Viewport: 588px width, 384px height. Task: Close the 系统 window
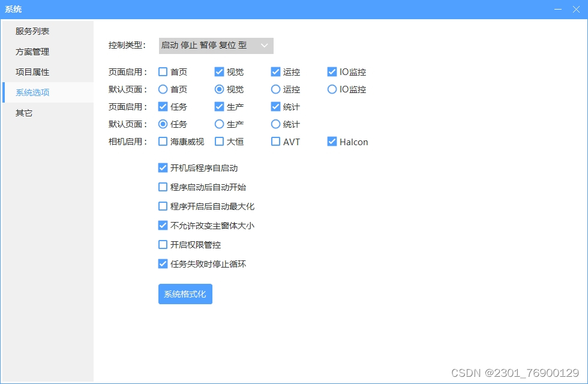[x=577, y=9]
